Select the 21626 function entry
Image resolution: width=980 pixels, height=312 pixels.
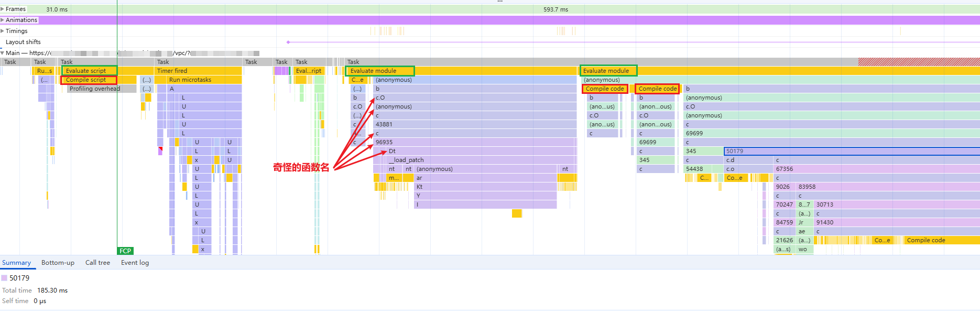pos(785,240)
